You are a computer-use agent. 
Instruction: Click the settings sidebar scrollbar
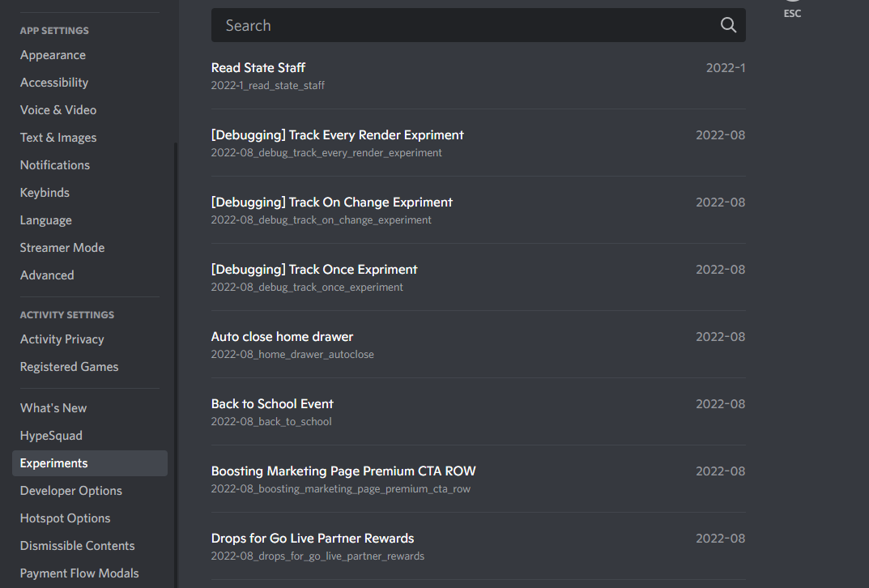(176, 366)
